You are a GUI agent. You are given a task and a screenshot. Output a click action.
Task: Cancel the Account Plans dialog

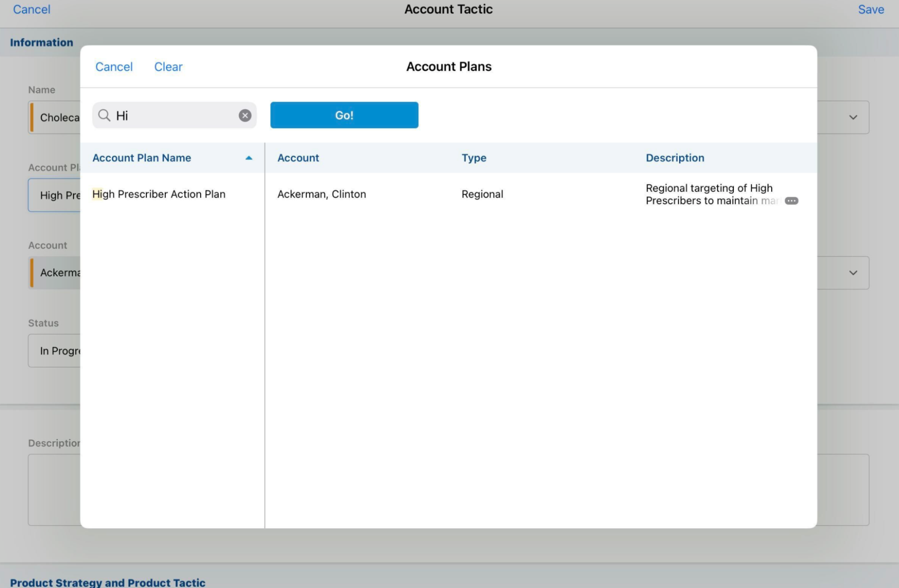pyautogui.click(x=114, y=67)
